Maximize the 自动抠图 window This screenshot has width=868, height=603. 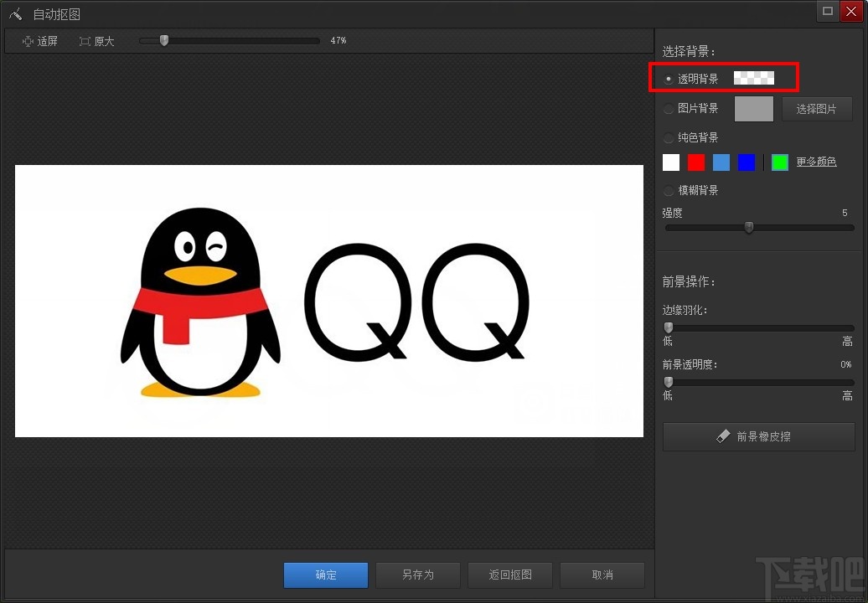coord(828,11)
